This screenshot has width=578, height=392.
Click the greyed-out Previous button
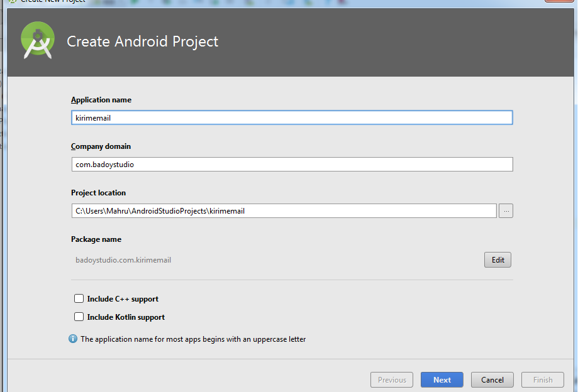[x=392, y=379]
